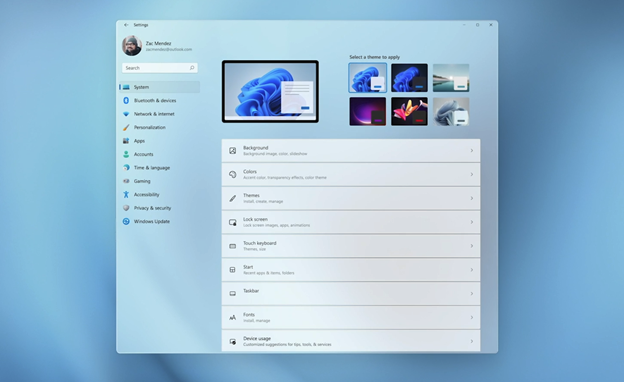
Task: Click the search magnifier icon
Action: 192,68
